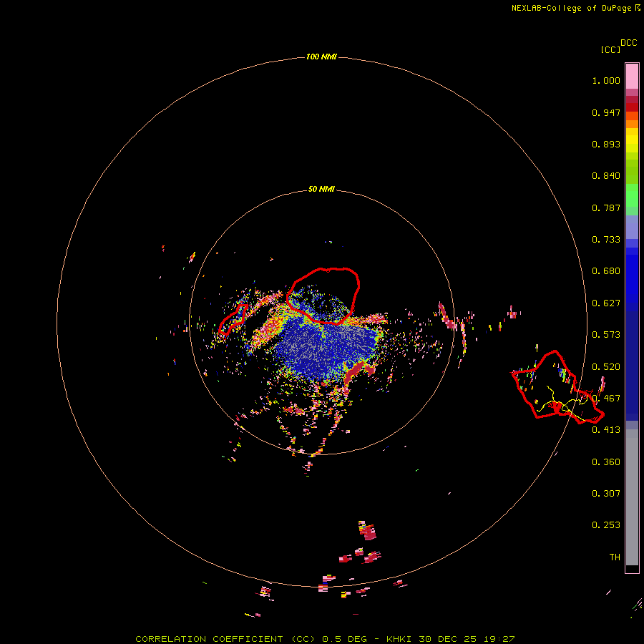Click the 0.307 color scale value

[606, 494]
